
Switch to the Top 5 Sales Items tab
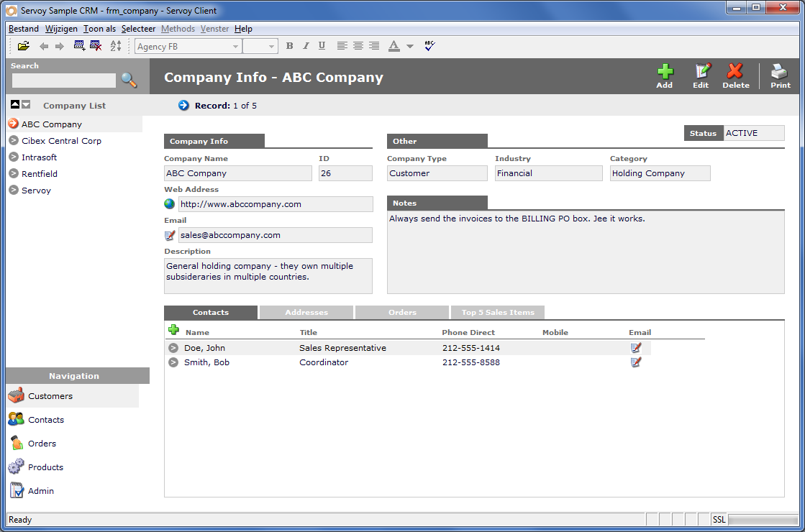(x=498, y=313)
